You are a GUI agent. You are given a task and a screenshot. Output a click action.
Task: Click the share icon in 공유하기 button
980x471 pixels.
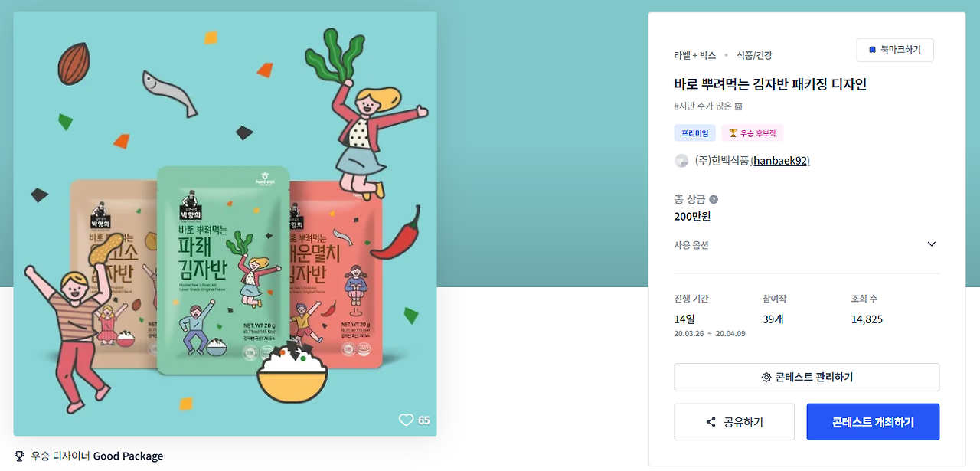click(x=711, y=422)
